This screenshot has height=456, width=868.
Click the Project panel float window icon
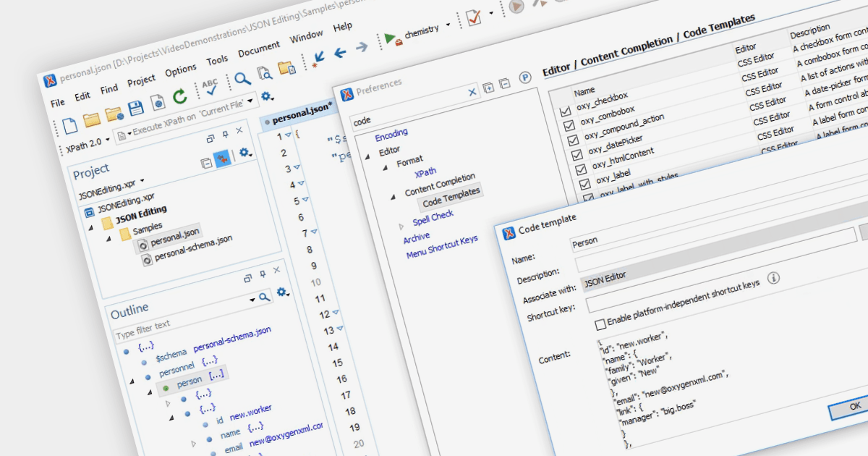pos(210,138)
